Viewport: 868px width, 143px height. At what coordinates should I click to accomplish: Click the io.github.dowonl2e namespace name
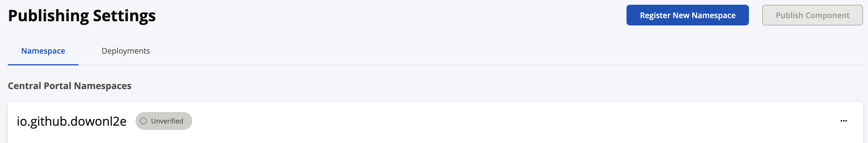[x=72, y=121]
